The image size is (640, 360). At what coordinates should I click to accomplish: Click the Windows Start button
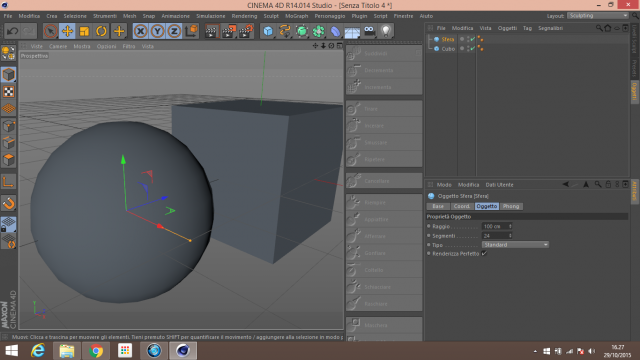click(11, 351)
